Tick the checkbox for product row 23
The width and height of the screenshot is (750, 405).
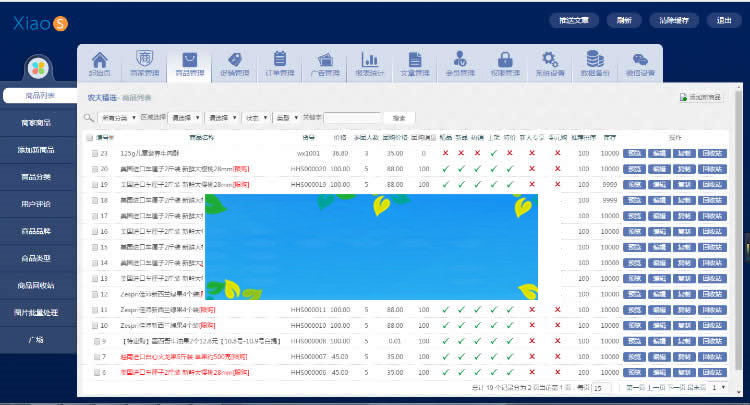96,153
